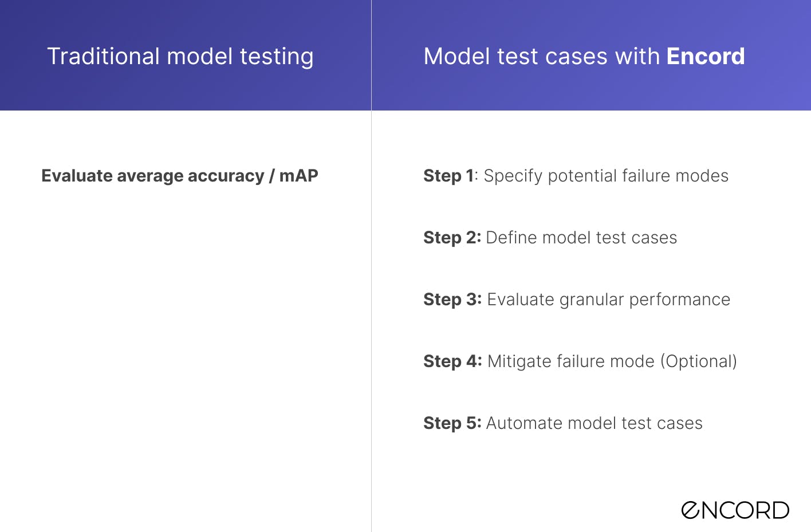811x532 pixels.
Task: Click 'Step 2: Define model test cases'
Action: click(x=550, y=238)
